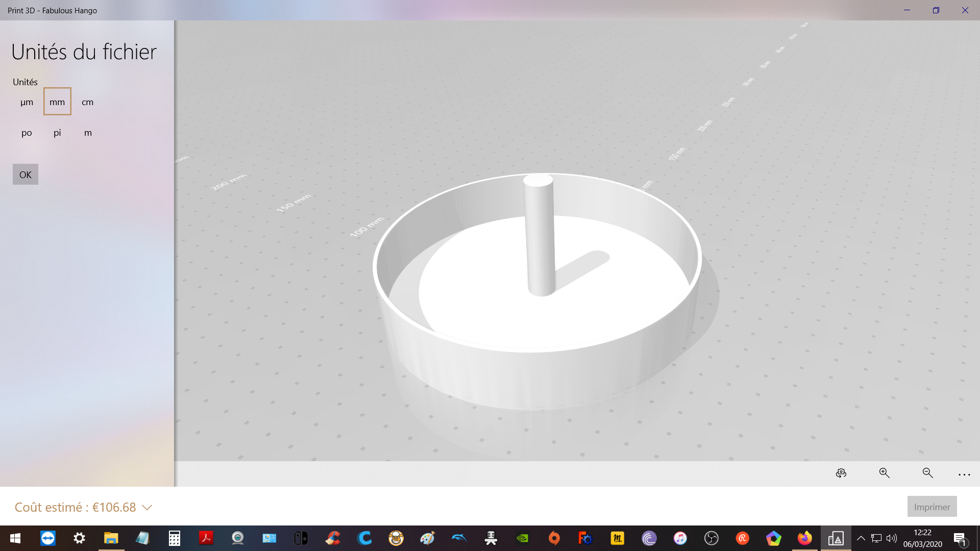This screenshot has height=551, width=980.
Task: Show hidden system tray icons
Action: click(x=861, y=538)
